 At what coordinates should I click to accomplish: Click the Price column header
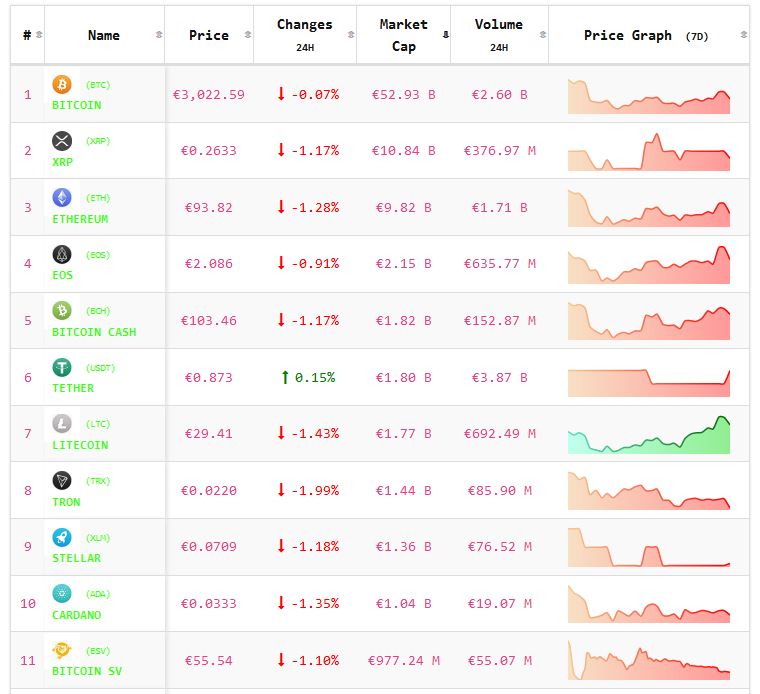pyautogui.click(x=208, y=35)
